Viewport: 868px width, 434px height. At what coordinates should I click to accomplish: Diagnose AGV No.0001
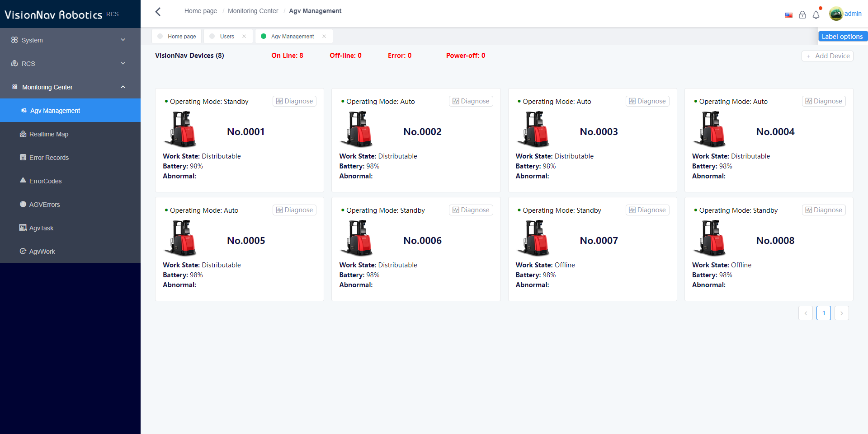point(294,101)
